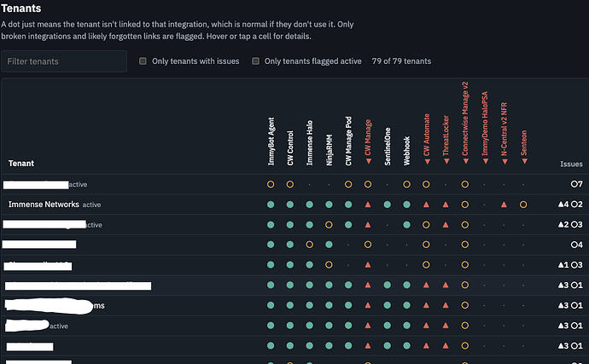Viewport: 589px width, 364px height.
Task: Enable Only tenants flagged active checkbox
Action: (255, 61)
